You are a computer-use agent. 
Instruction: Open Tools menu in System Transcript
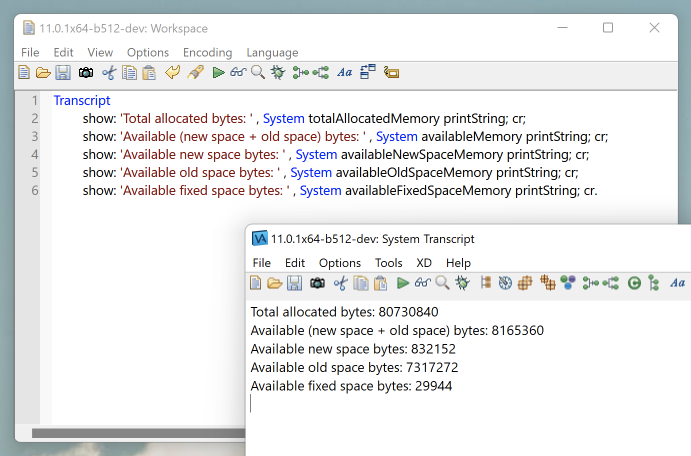(389, 263)
